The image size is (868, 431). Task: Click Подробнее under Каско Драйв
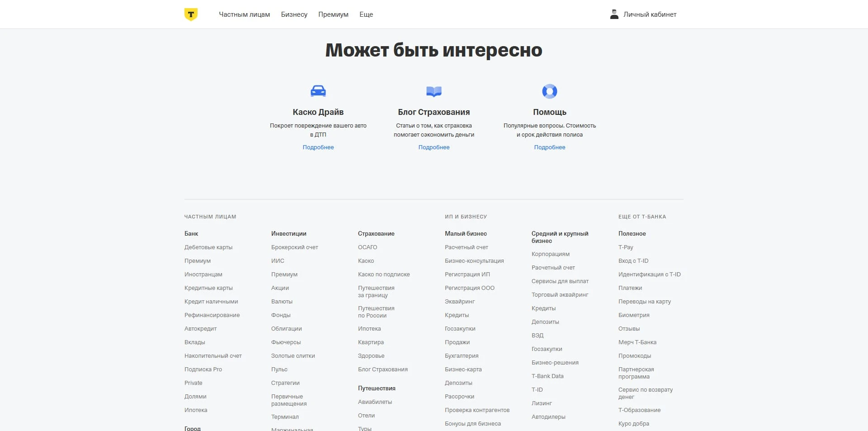click(x=318, y=147)
